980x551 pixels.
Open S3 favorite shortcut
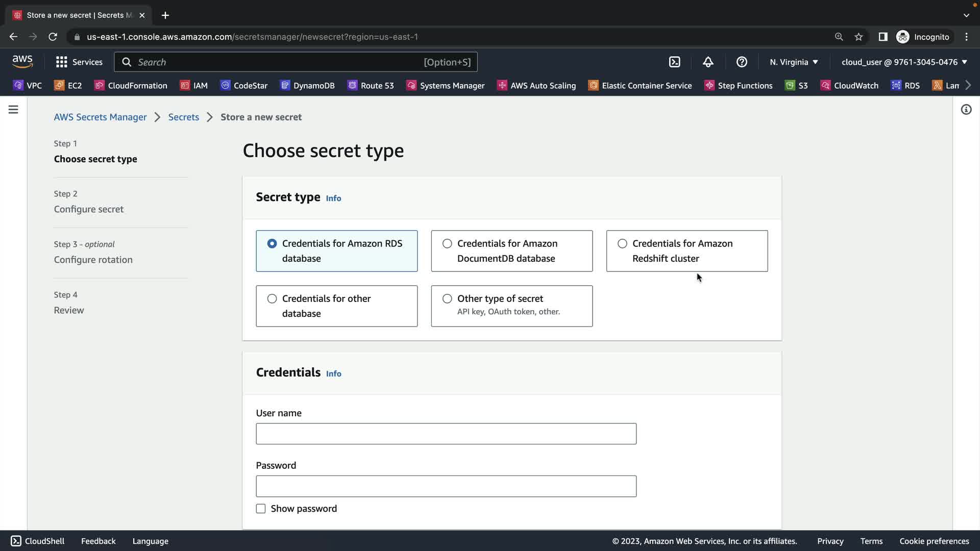[797, 85]
